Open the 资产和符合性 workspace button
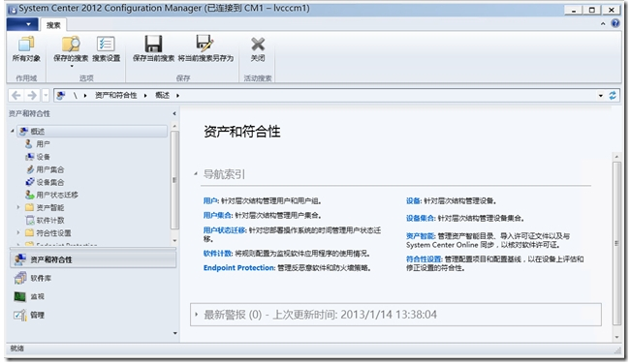The height and width of the screenshot is (364, 631). [x=93, y=259]
